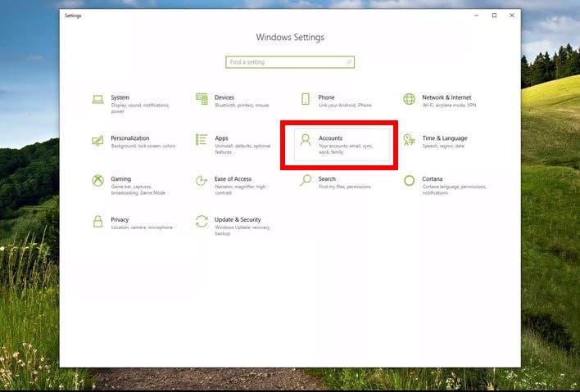Click 'Windows Update, recovery, backup' description
This screenshot has width=580, height=392.
click(242, 230)
